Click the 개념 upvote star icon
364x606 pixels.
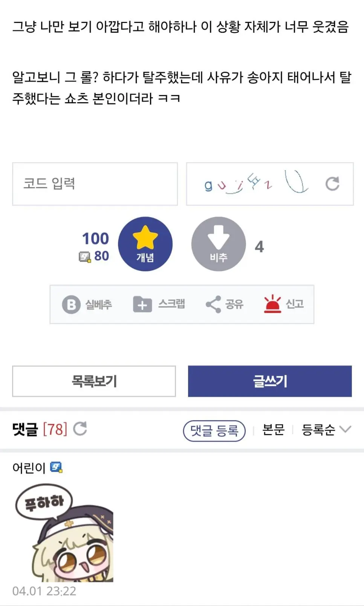[x=145, y=238]
